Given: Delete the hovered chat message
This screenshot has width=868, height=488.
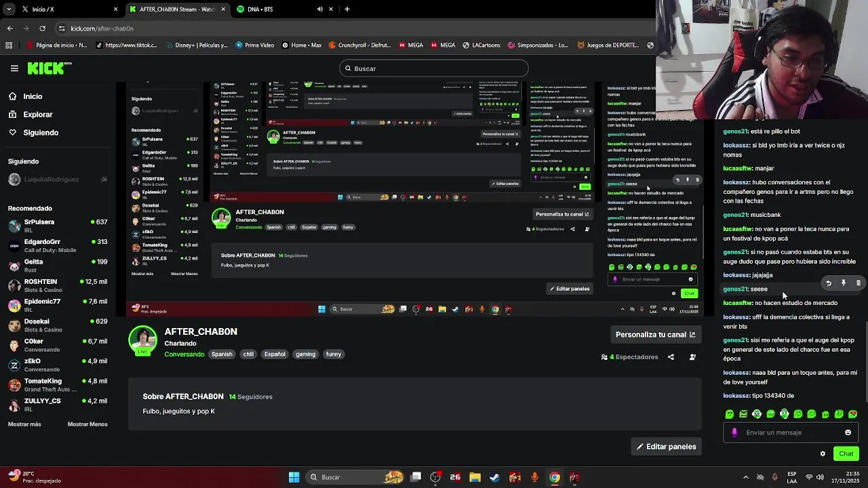Looking at the screenshot, I should coord(859,283).
